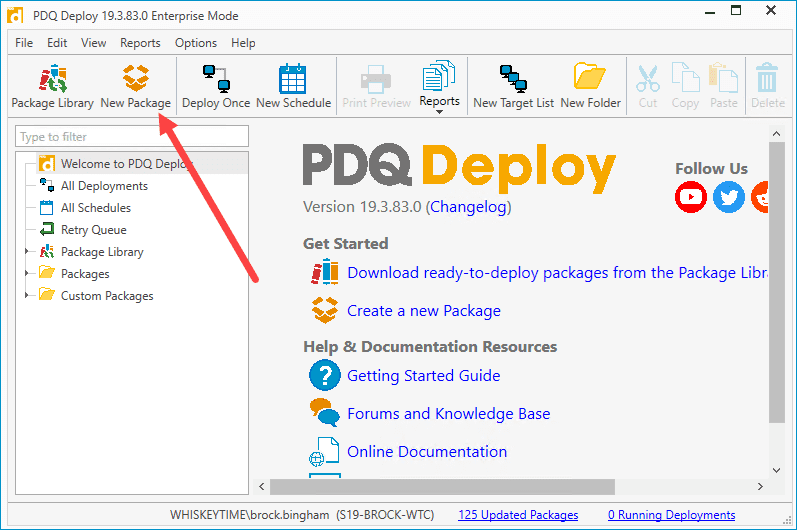
Task: Expand the Package Library tree node
Action: click(26, 251)
